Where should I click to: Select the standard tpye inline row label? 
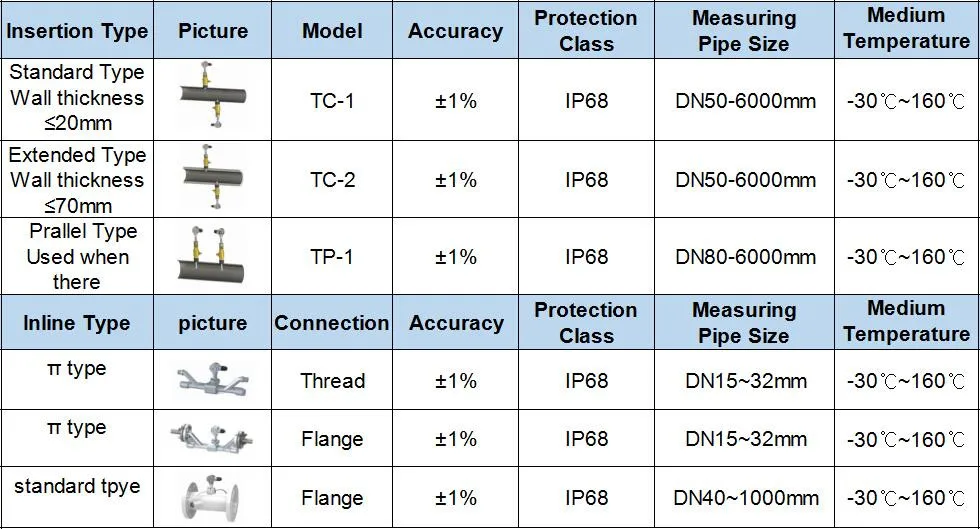(x=77, y=487)
